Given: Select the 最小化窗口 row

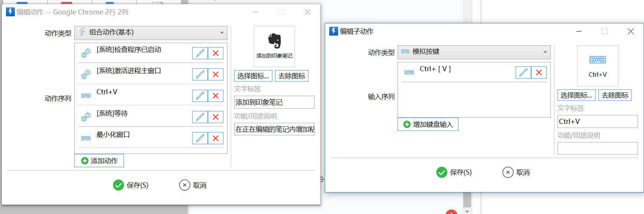Looking at the screenshot, I should point(151,138).
